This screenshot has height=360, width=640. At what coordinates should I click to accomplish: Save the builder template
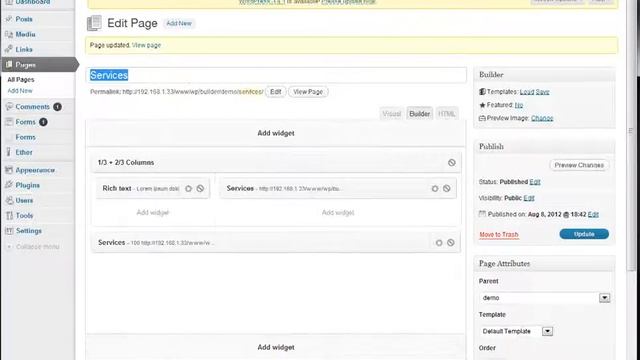pyautogui.click(x=542, y=92)
